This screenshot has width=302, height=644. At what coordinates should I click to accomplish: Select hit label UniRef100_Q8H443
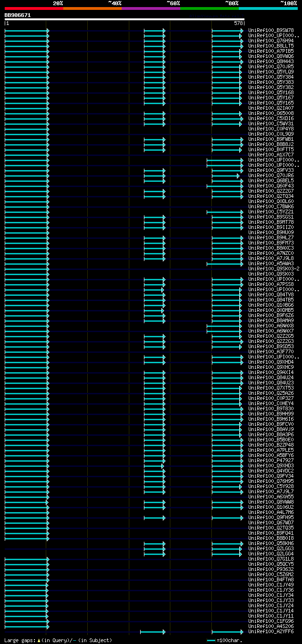[271, 62]
